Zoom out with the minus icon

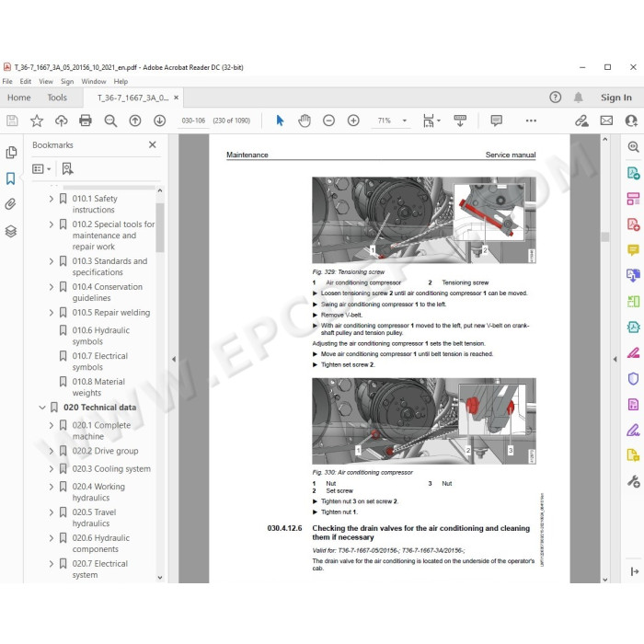pyautogui.click(x=329, y=121)
